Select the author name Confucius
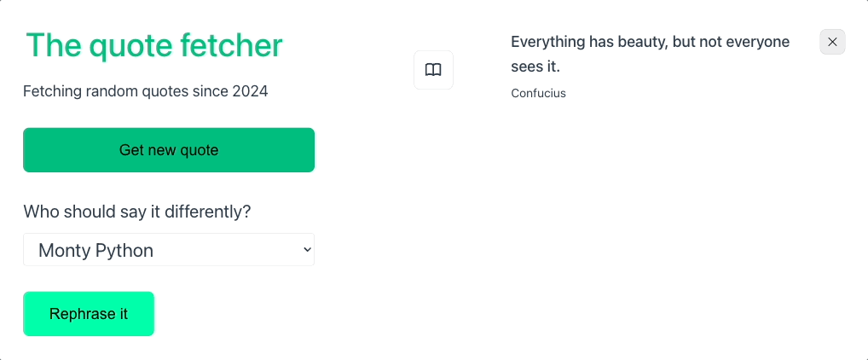868x360 pixels. (x=539, y=93)
